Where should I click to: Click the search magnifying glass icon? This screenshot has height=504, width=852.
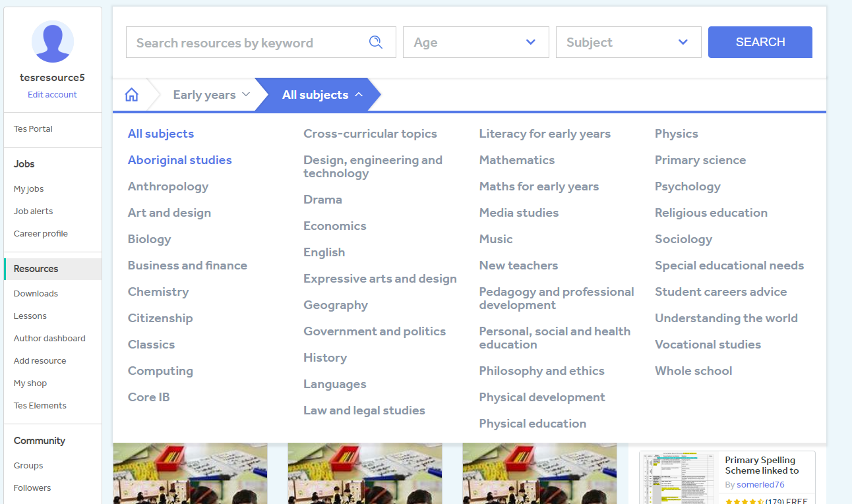(376, 42)
